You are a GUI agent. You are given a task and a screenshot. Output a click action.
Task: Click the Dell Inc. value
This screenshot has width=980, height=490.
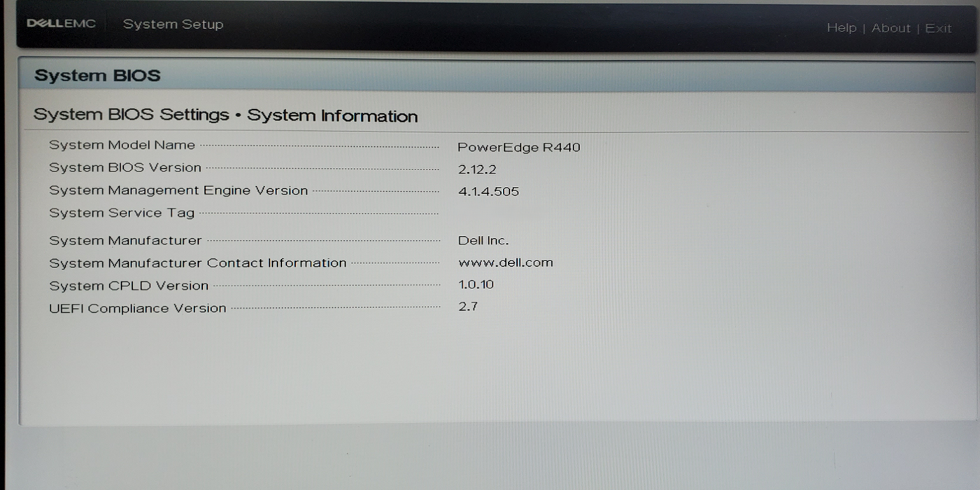coord(483,240)
